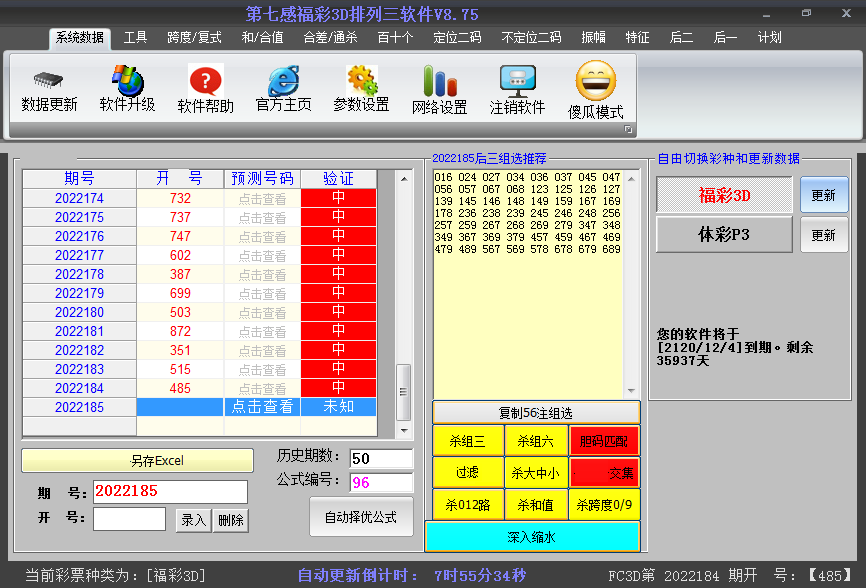Image resolution: width=866 pixels, height=588 pixels.
Task: Click the 验证 column header
Action: [339, 178]
